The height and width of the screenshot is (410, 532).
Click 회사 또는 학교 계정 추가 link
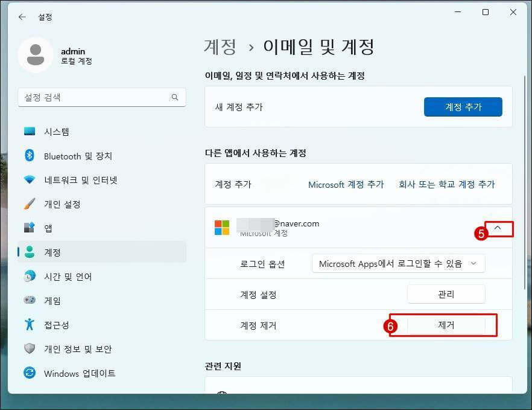click(x=446, y=184)
